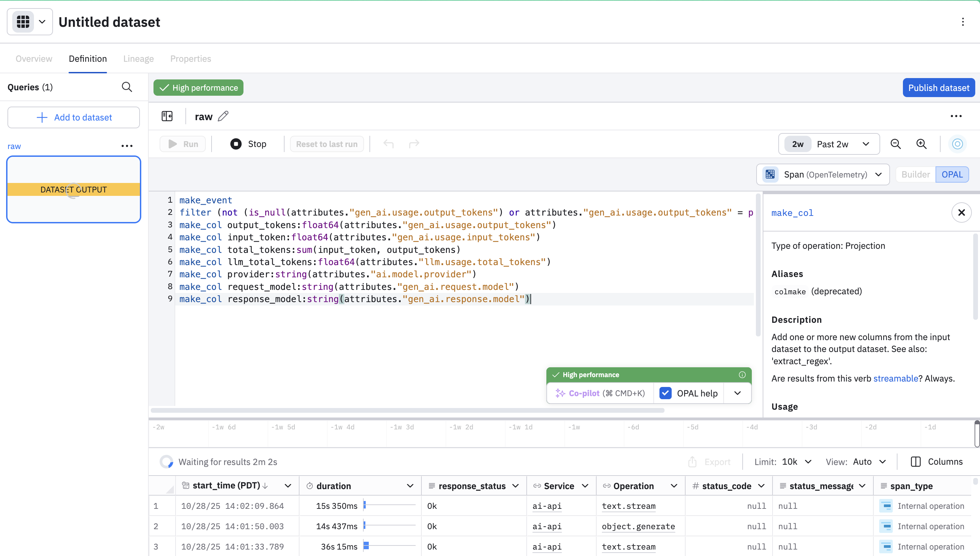Screen dimensions: 980x556
Task: Click the Publish dataset button
Action: click(938, 88)
